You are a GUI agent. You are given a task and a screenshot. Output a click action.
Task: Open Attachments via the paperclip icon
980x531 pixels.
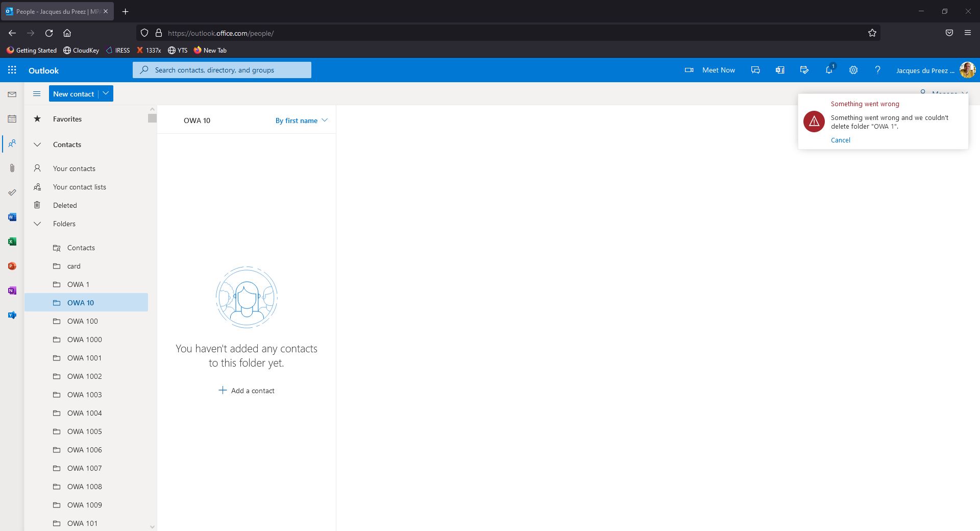click(12, 168)
